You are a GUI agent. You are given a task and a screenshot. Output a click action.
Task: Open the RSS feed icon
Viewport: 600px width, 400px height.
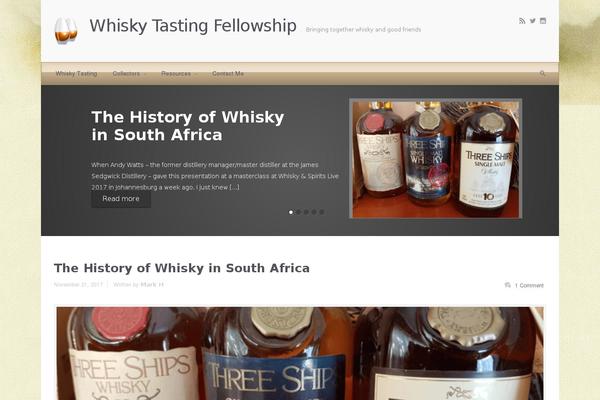[x=522, y=21]
